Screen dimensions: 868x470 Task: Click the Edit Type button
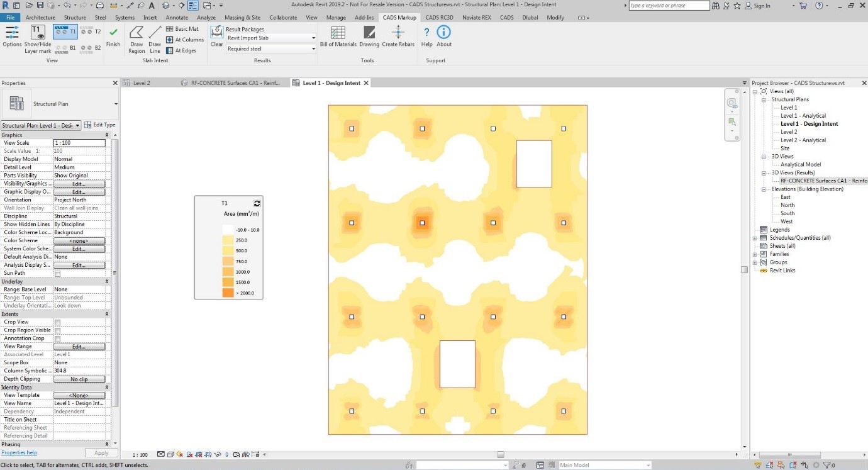(x=99, y=125)
